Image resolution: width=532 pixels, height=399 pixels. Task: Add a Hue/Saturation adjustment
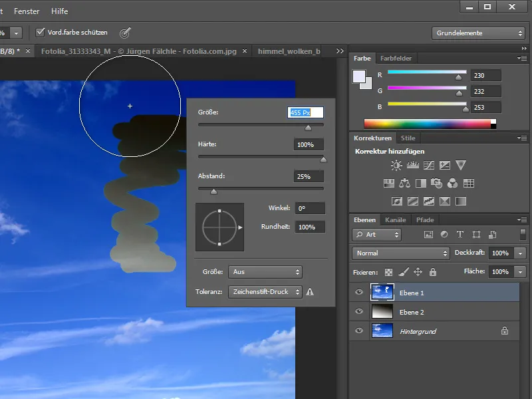(389, 184)
